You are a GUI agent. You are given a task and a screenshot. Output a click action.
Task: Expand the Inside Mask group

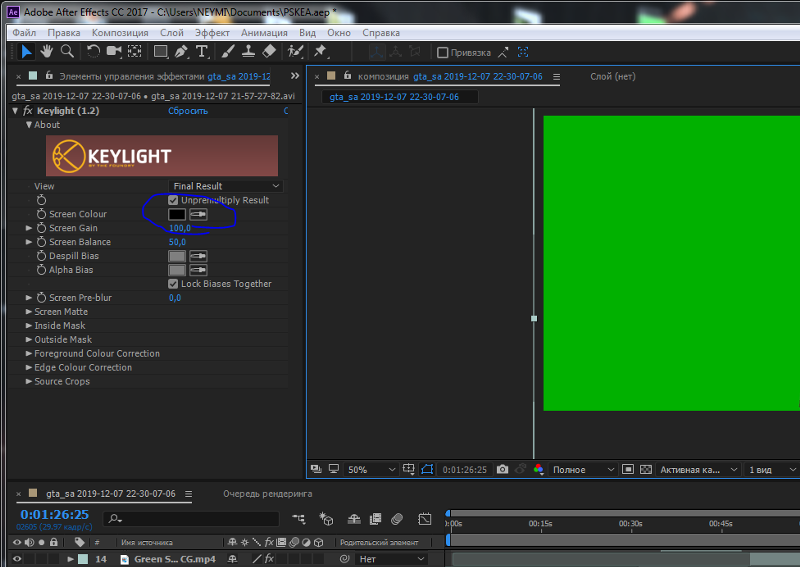click(x=29, y=325)
